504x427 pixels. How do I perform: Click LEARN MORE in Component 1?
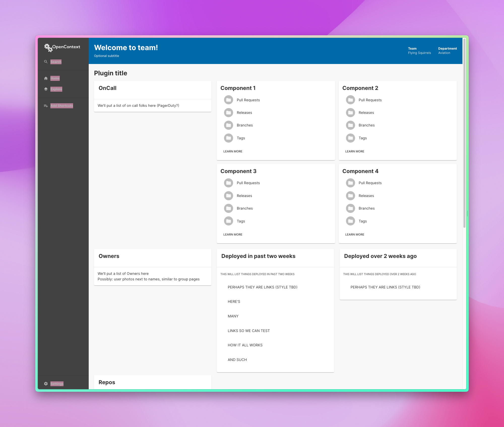(233, 151)
